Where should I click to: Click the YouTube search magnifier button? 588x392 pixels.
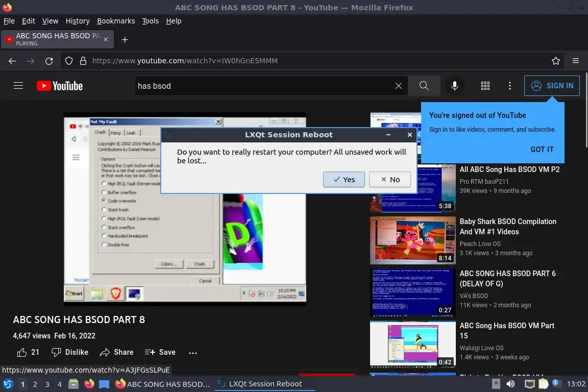coord(424,86)
